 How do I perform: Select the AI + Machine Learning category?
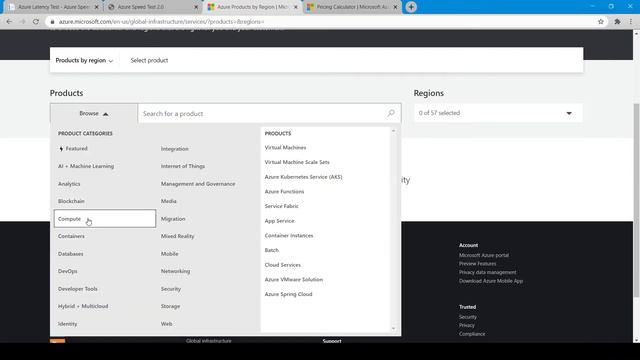tap(86, 166)
